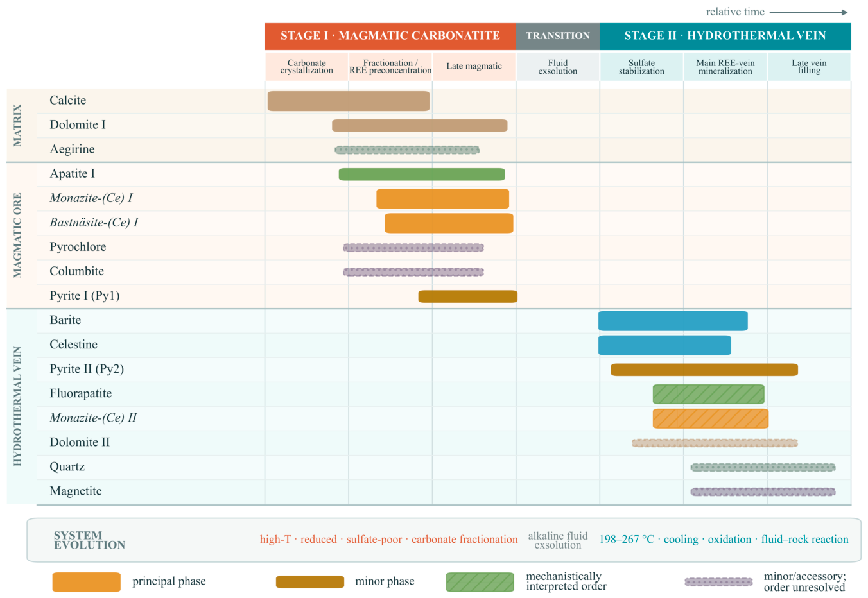868x598 pixels.
Task: Click the Barite row label
Action: pos(65,320)
